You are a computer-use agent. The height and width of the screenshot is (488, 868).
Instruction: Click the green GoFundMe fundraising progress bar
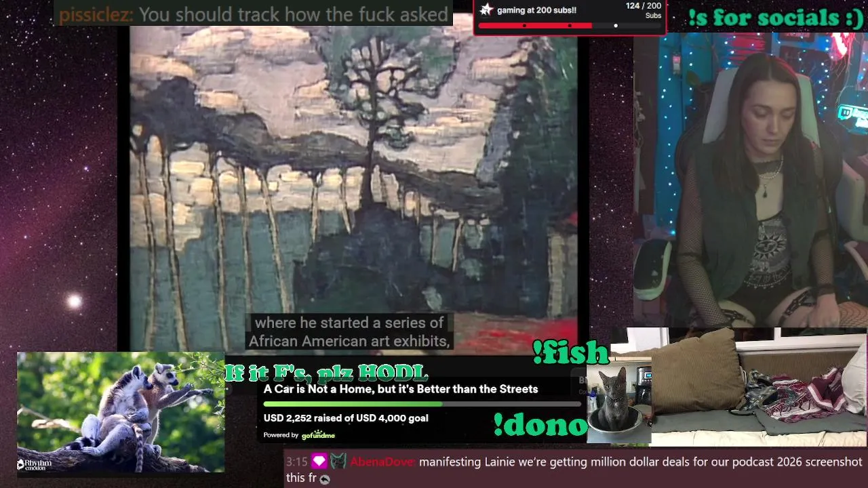pyautogui.click(x=422, y=404)
